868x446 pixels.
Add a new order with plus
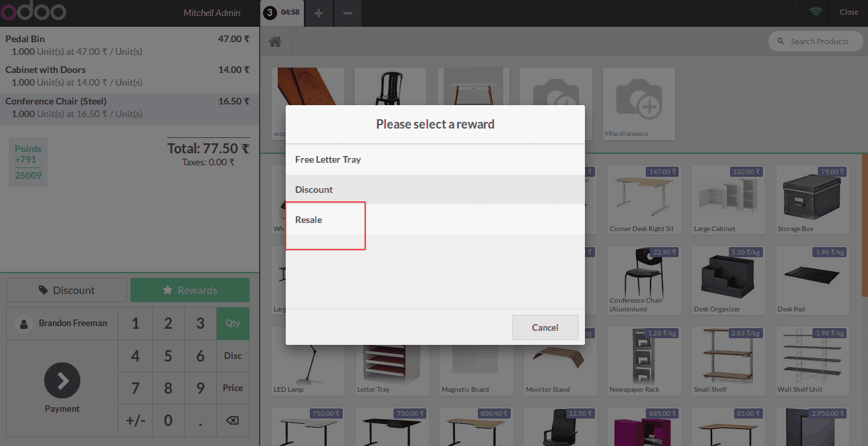tap(319, 13)
